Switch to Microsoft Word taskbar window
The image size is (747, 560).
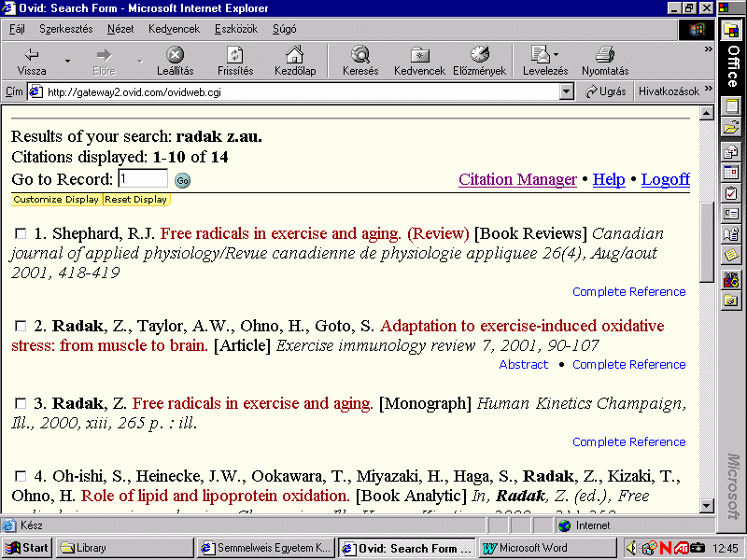(546, 548)
